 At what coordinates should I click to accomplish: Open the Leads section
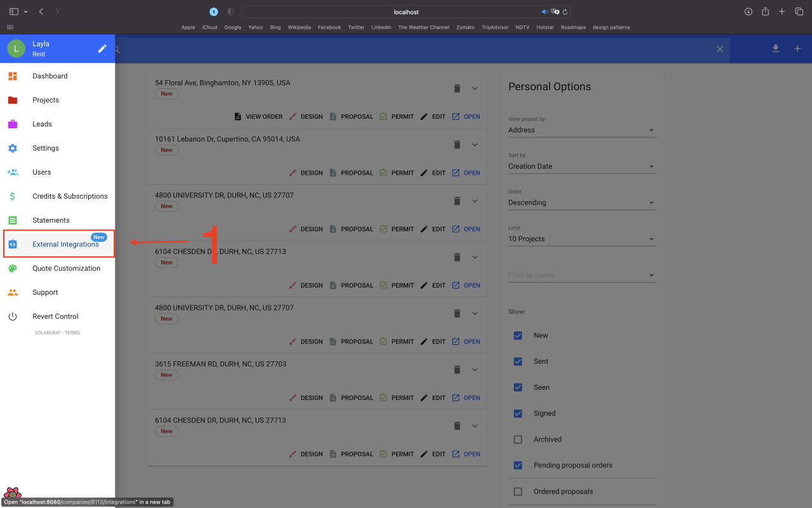click(x=41, y=124)
